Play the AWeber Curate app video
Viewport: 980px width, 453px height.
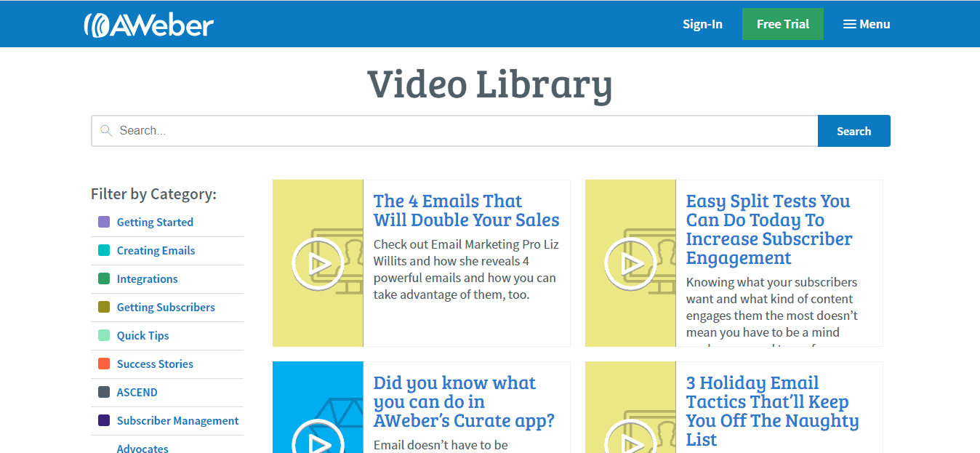318,440
